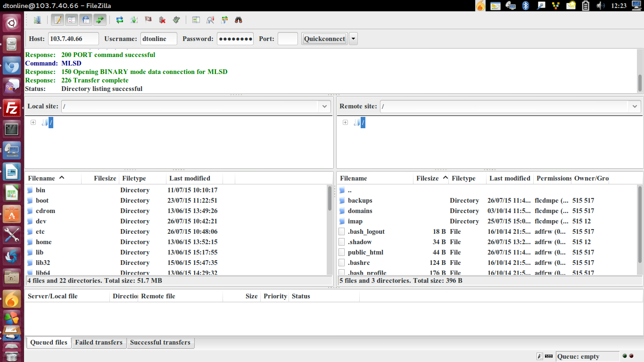Click the speed limits icon in the status bar

549,356
